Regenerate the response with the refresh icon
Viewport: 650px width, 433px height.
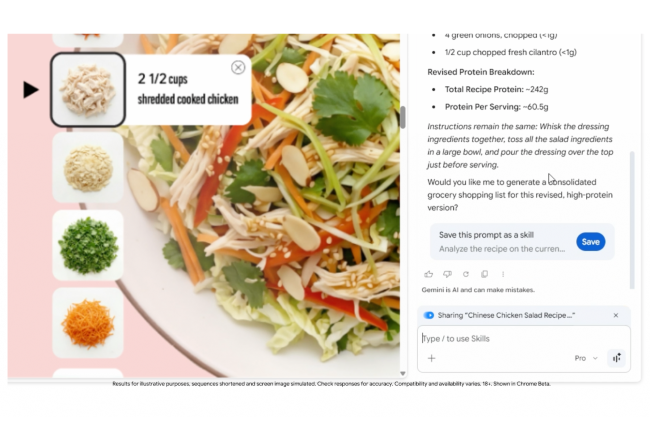click(x=466, y=274)
